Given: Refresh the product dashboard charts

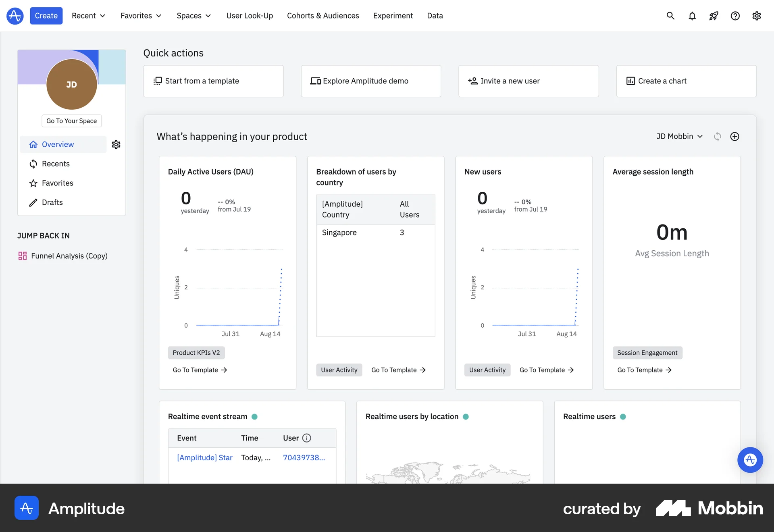Looking at the screenshot, I should tap(718, 137).
